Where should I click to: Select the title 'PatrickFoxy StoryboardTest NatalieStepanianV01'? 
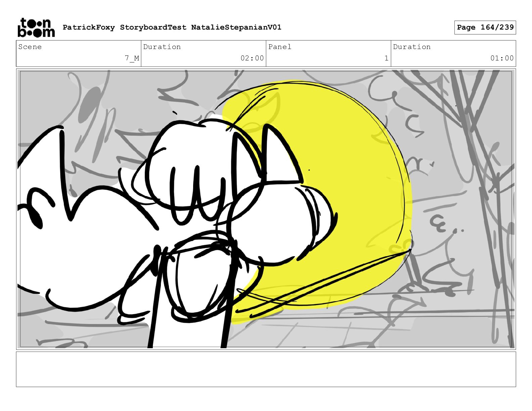click(x=172, y=27)
